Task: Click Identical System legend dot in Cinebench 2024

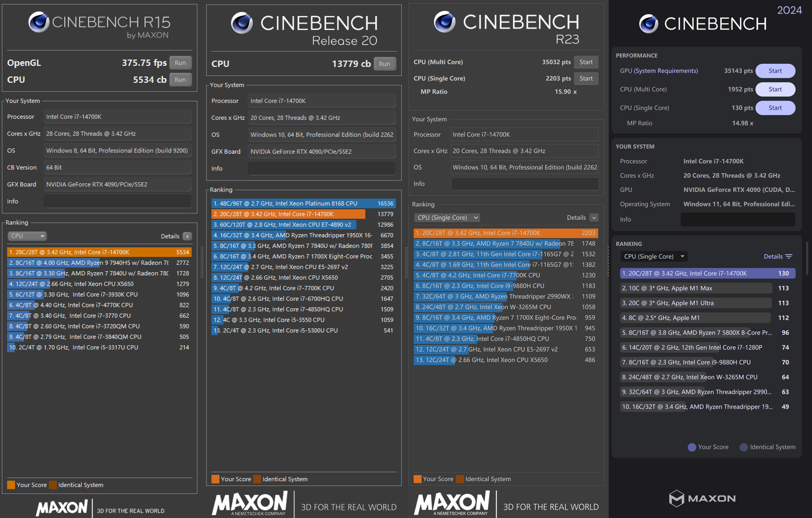Action: (744, 447)
